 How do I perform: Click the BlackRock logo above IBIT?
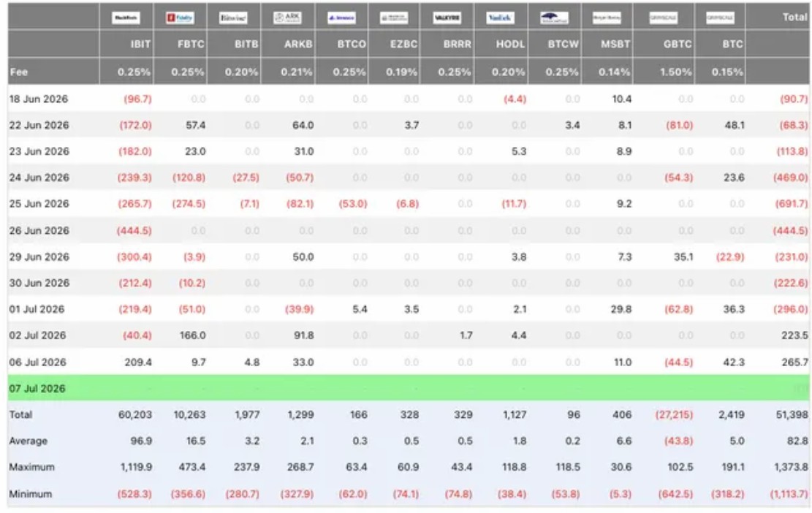[x=126, y=18]
